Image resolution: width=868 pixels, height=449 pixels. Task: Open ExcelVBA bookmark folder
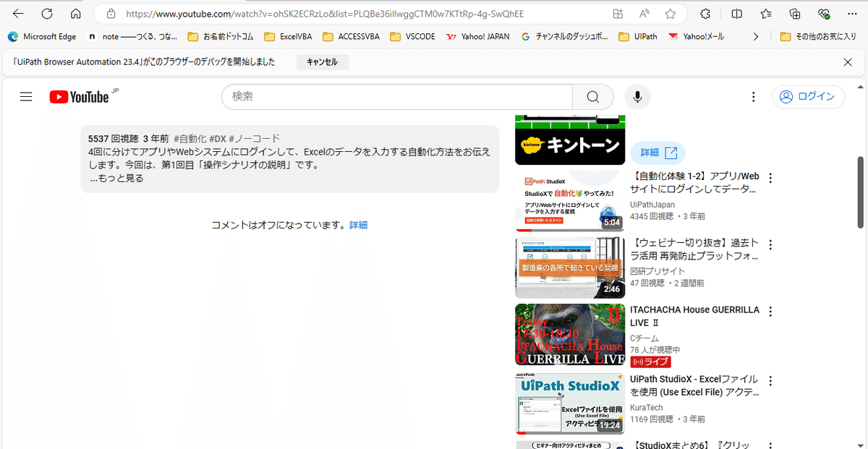point(288,36)
